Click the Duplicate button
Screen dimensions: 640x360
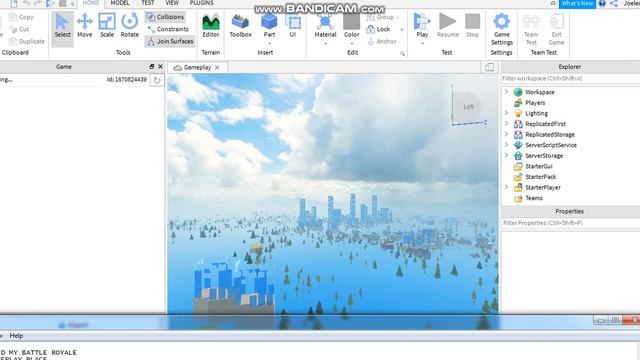click(27, 41)
